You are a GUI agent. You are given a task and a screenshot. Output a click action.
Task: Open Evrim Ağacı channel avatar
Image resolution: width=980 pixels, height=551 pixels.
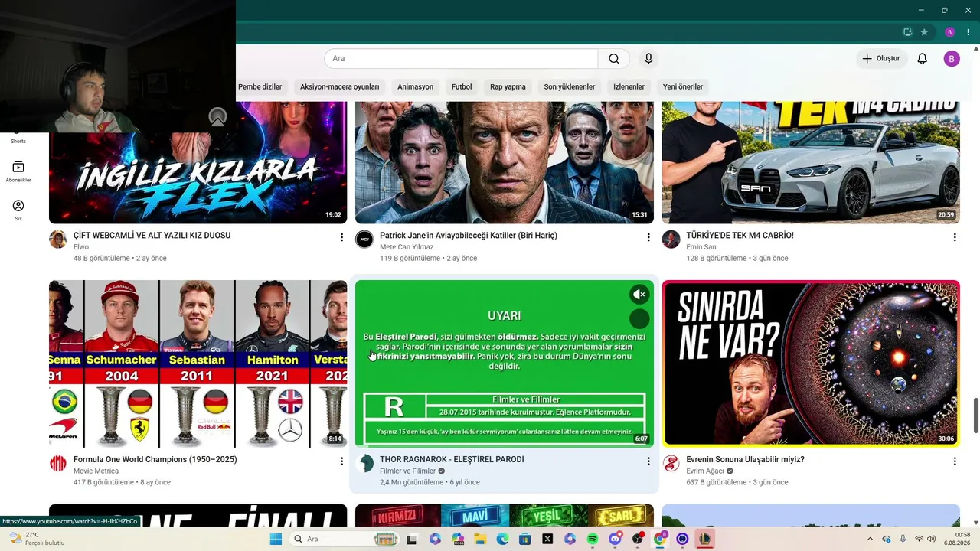pyautogui.click(x=671, y=464)
